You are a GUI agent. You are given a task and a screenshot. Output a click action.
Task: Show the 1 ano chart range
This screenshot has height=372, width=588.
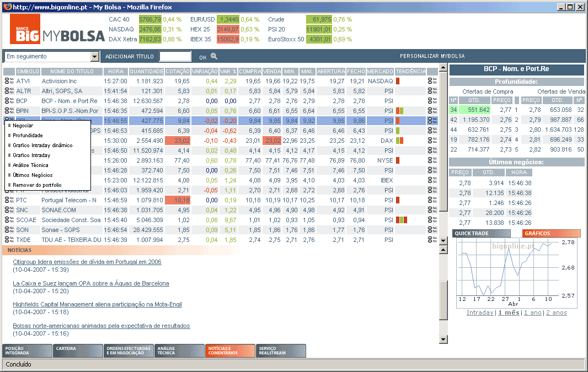click(x=533, y=312)
